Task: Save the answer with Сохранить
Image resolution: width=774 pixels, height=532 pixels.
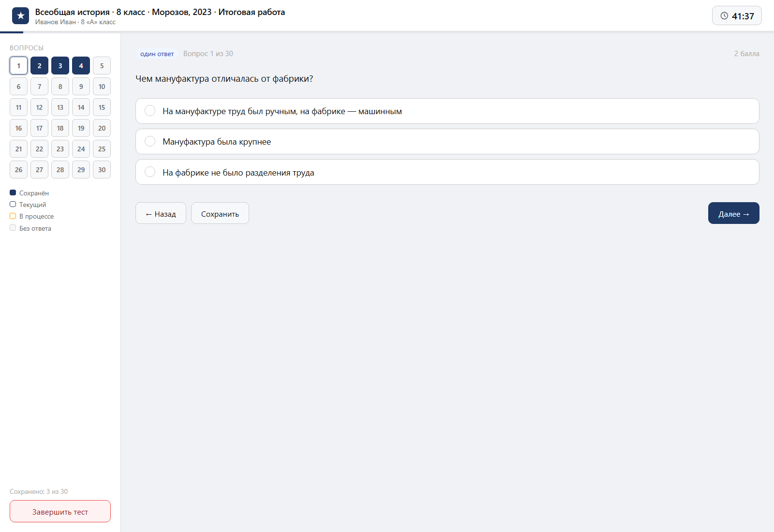Action: click(220, 213)
